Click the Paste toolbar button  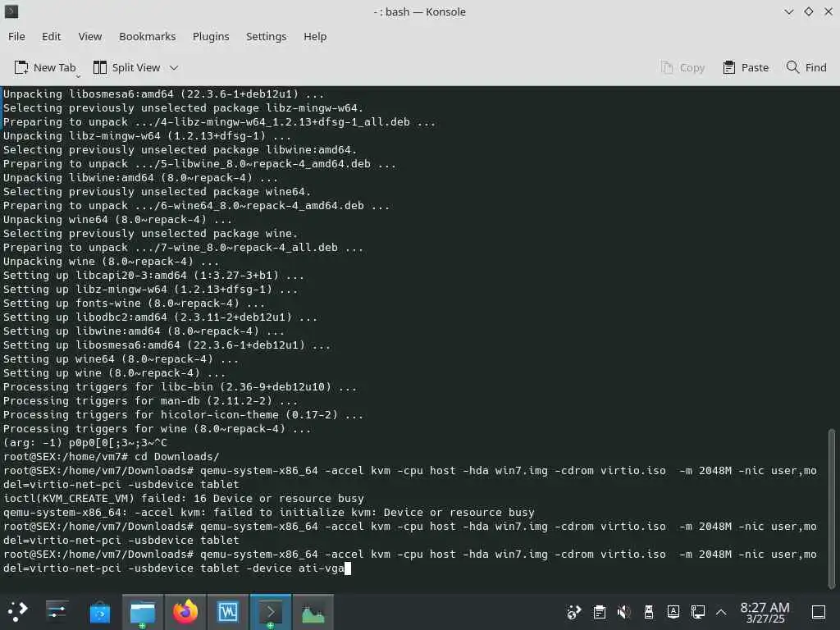pos(746,67)
